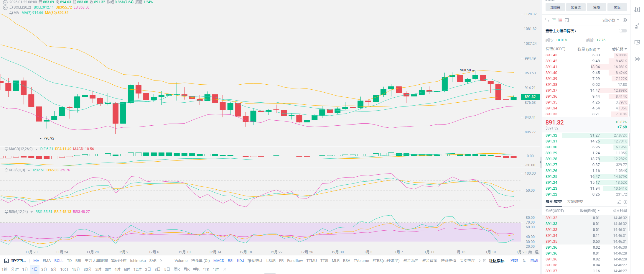Viewport: 644px width, 274px height.
Task: Toggle the BOLL indicator on the chart
Action: pos(59,261)
